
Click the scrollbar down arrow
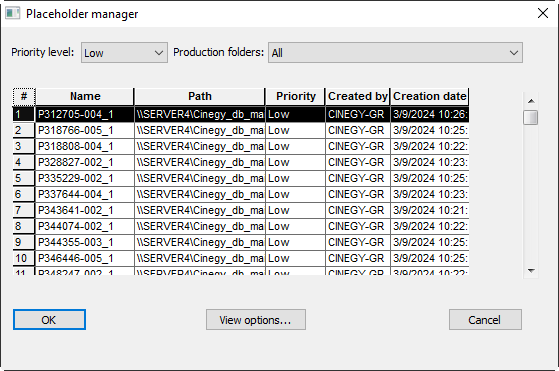(531, 270)
